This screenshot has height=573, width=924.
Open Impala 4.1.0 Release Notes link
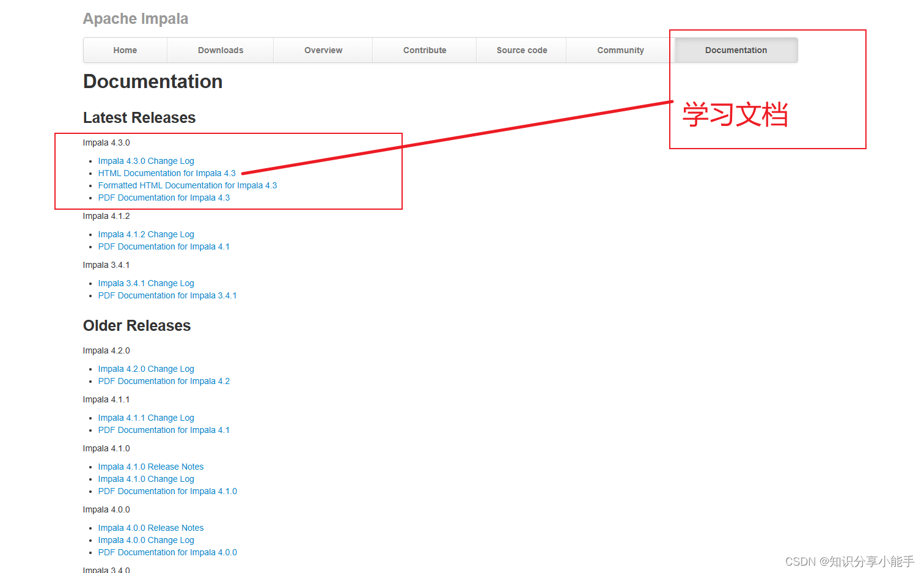[x=151, y=467]
